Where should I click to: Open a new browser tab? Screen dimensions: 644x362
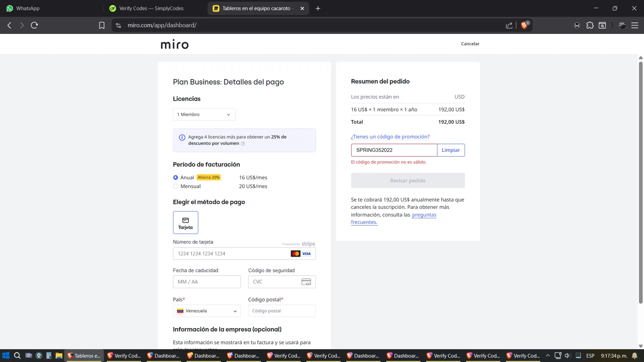pyautogui.click(x=318, y=8)
